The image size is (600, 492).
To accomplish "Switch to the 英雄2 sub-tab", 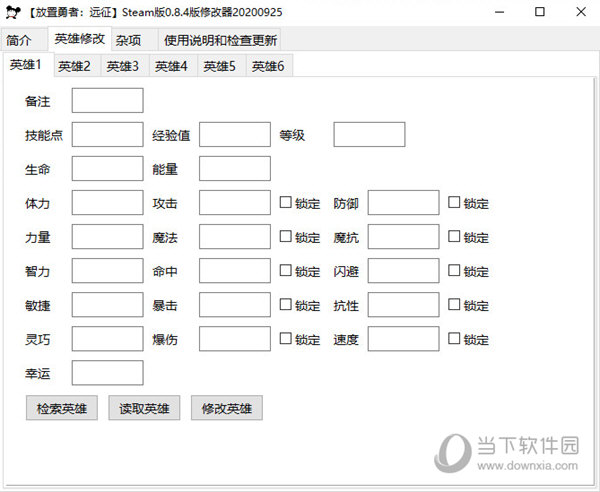I will (77, 66).
